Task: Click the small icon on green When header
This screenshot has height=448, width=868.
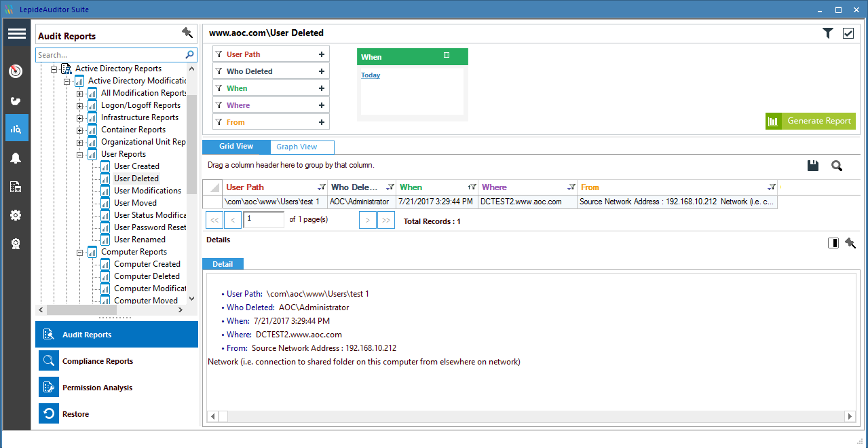Action: pyautogui.click(x=447, y=56)
